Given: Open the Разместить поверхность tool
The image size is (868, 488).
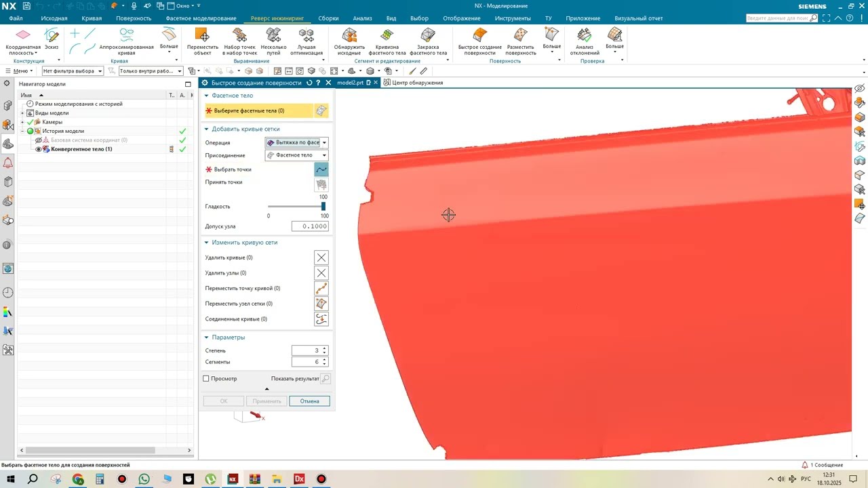Looking at the screenshot, I should tap(521, 41).
